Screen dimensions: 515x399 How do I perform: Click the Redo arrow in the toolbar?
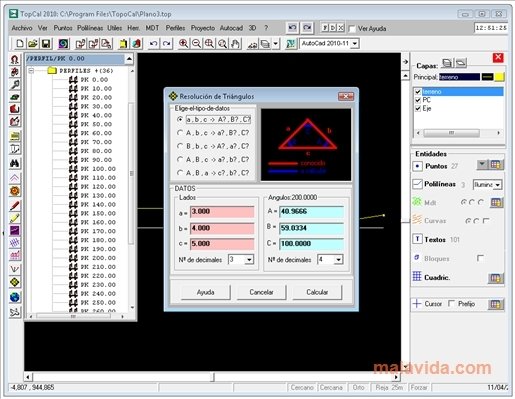(167, 44)
